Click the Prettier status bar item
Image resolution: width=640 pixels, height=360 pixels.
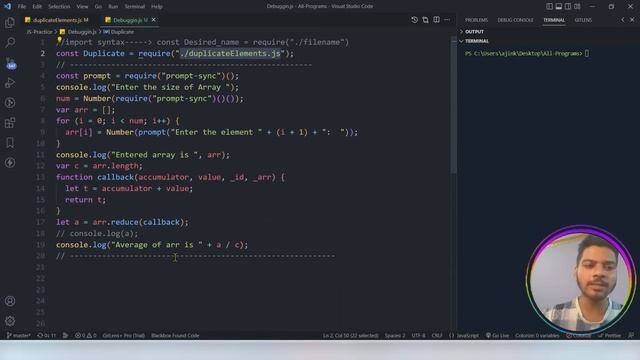point(609,336)
